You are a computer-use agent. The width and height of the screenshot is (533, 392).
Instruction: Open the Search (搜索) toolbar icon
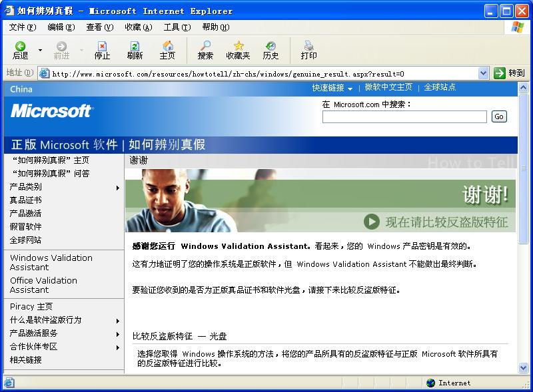pos(205,46)
